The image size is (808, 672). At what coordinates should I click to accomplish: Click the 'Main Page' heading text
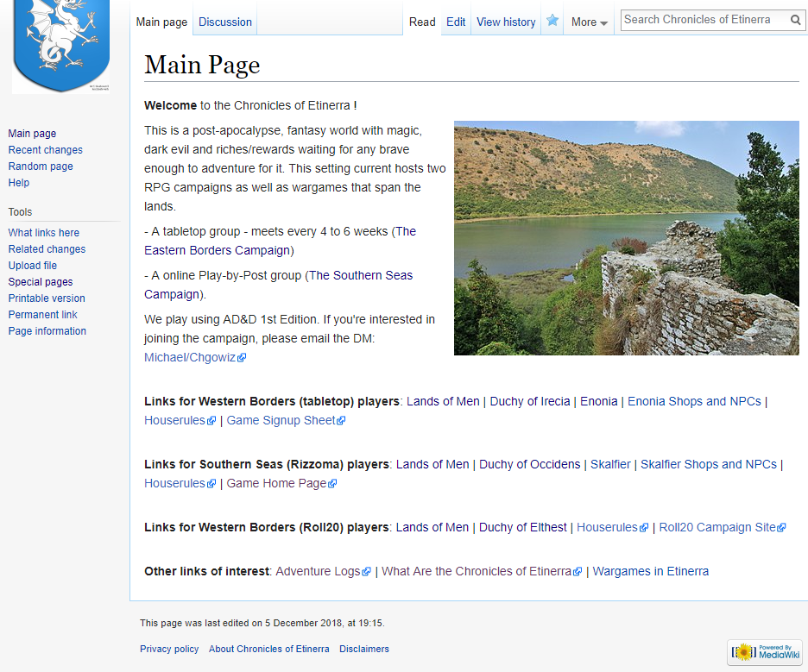202,66
